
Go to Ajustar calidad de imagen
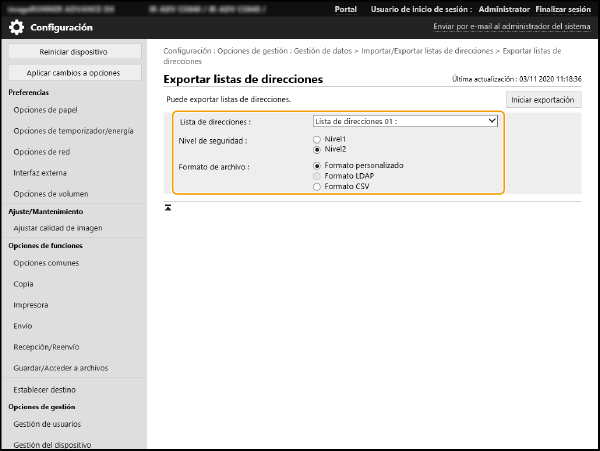point(59,228)
